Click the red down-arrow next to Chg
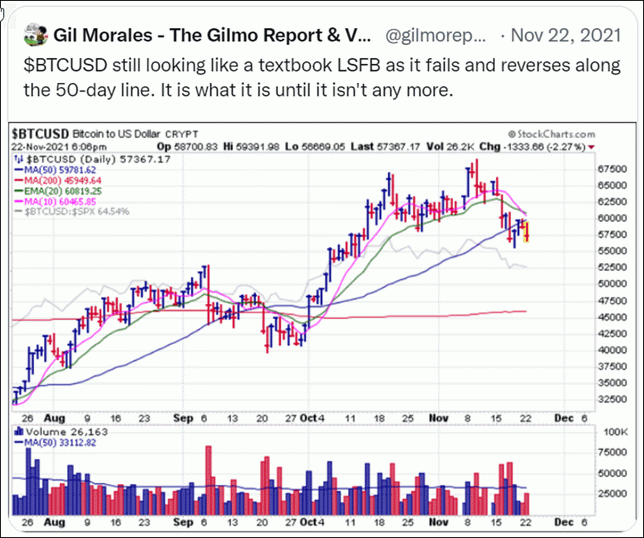Viewport: 644px width, 538px height. click(591, 147)
